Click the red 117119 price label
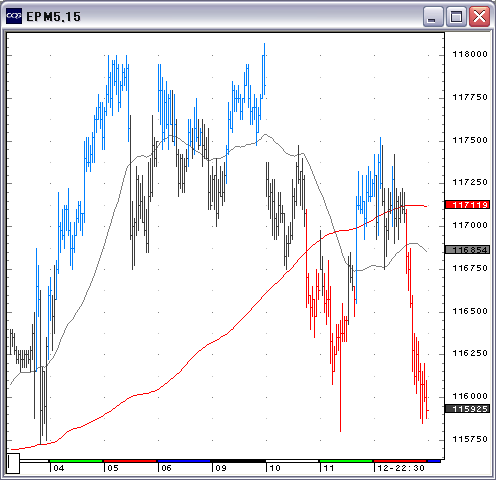 (x=468, y=204)
